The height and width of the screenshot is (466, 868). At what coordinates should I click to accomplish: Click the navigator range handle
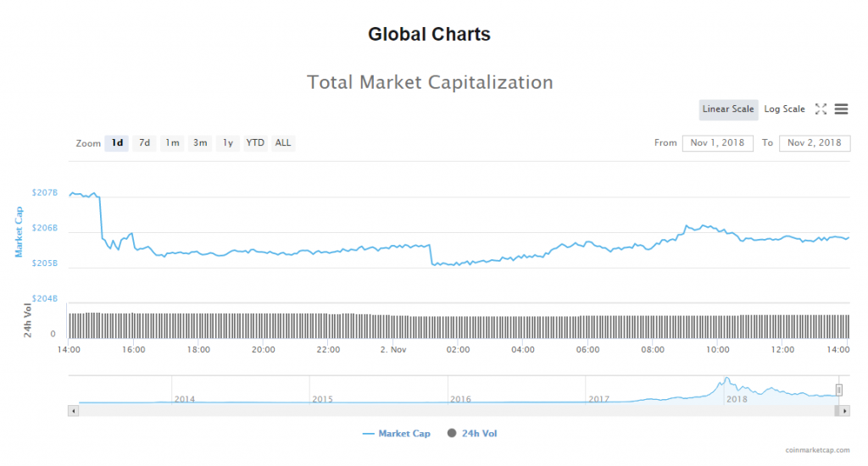[839, 390]
